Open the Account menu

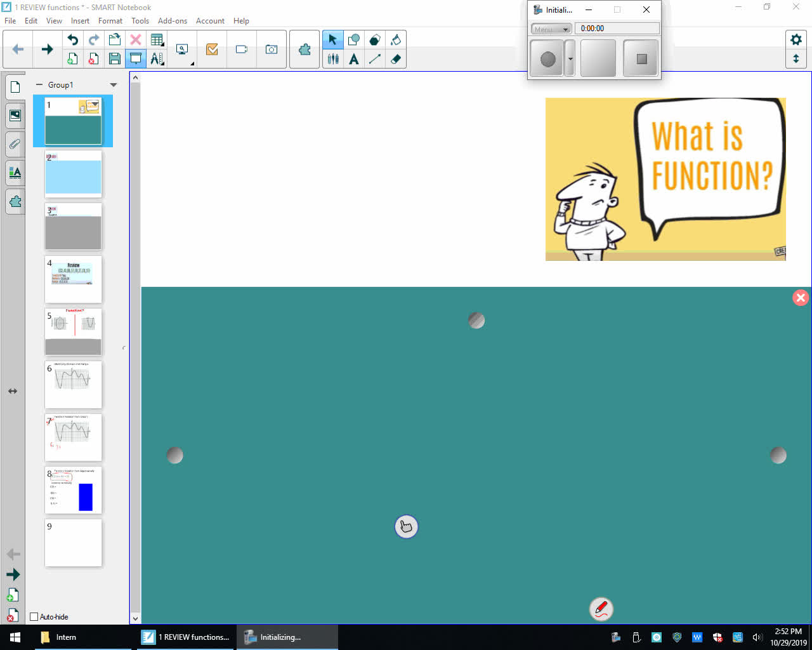tap(210, 21)
